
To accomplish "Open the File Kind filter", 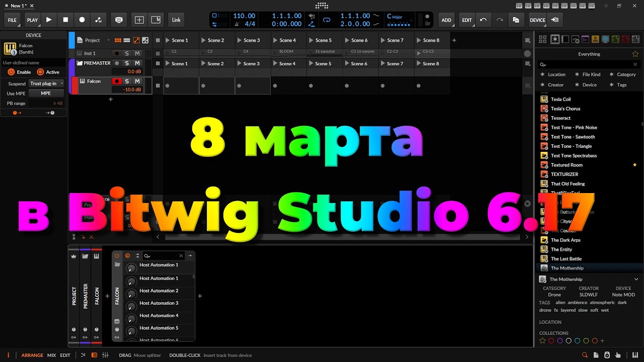I will [587, 74].
